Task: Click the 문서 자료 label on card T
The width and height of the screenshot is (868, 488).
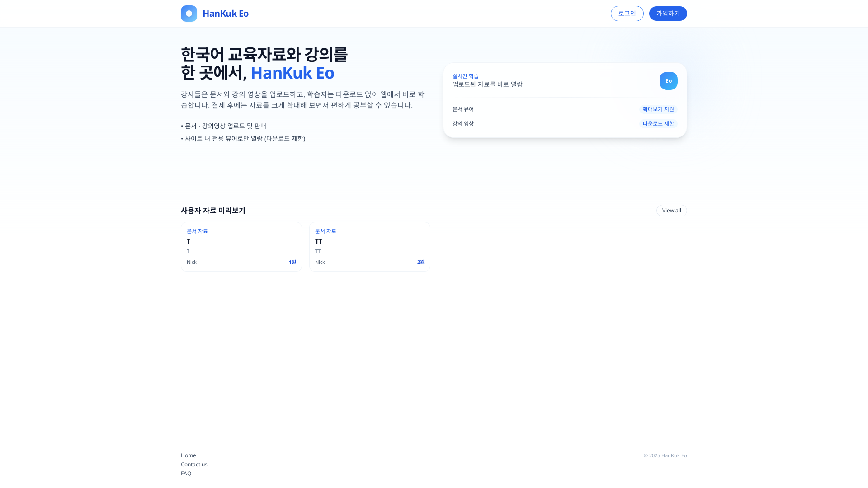Action: tap(197, 231)
